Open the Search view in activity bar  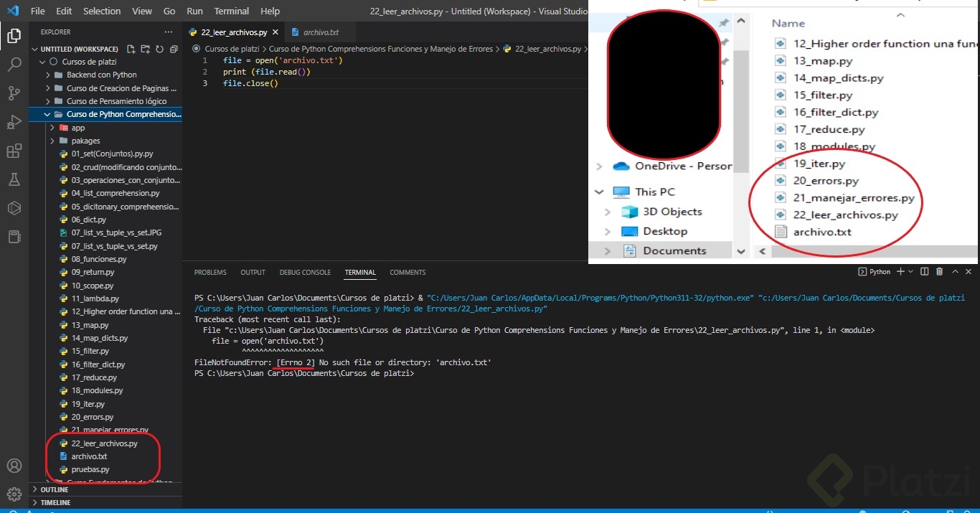14,65
